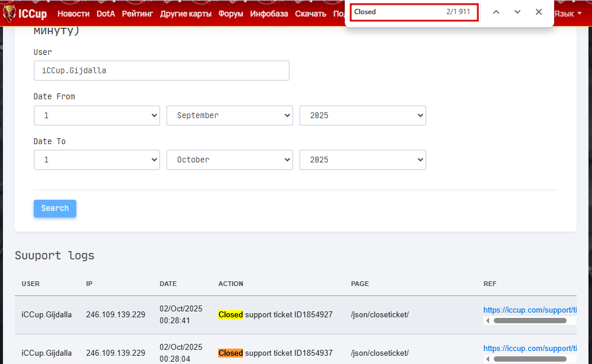
Task: Open Скачать menu item
Action: point(310,14)
